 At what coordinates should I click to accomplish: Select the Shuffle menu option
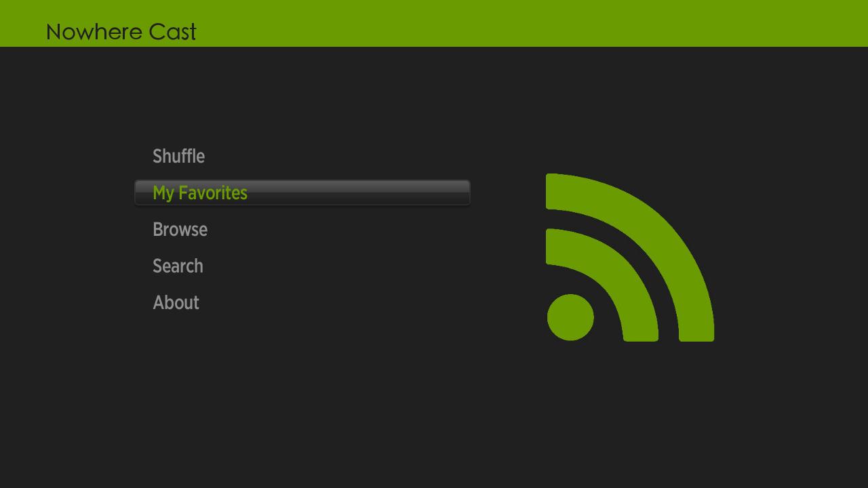coord(178,157)
